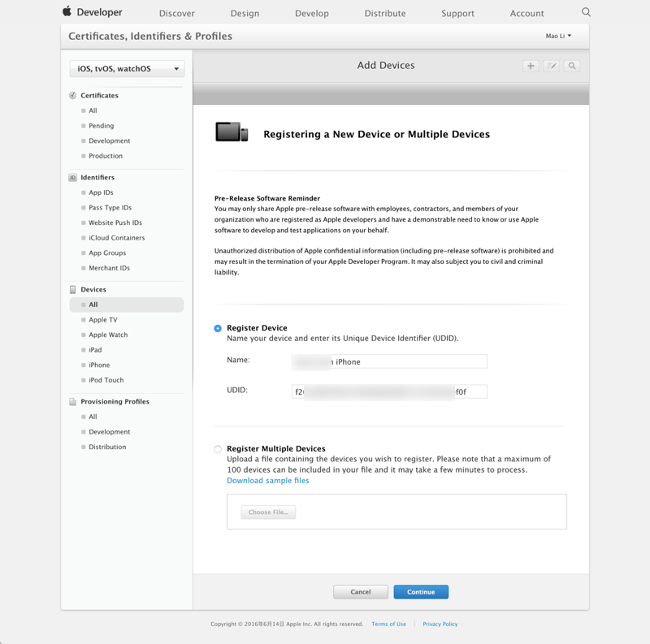
Task: Select Apple Watch devices
Action: pos(108,335)
